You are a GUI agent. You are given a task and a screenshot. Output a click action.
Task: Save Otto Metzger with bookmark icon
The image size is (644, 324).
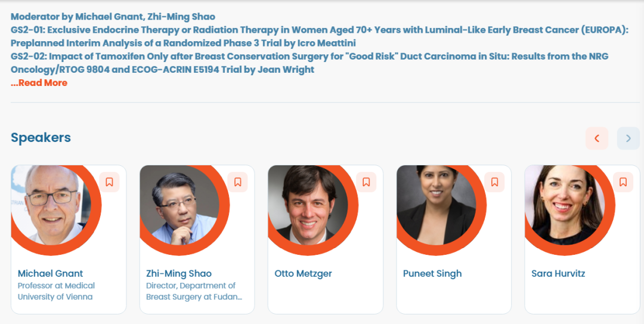pyautogui.click(x=366, y=182)
